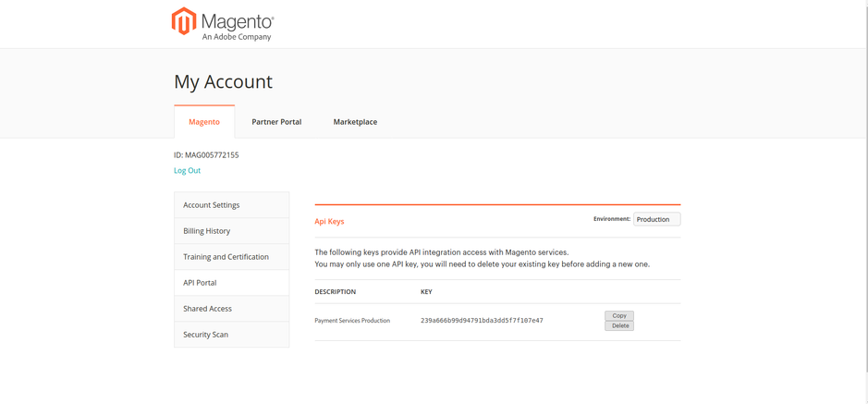Click the DESCRIPTION column header
This screenshot has height=404, width=868.
point(335,291)
